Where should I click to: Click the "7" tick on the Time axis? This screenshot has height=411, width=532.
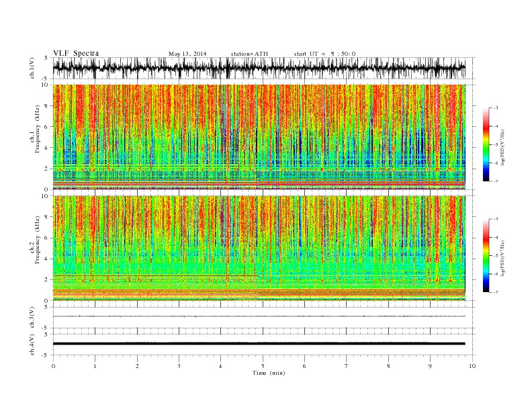coord(347,366)
